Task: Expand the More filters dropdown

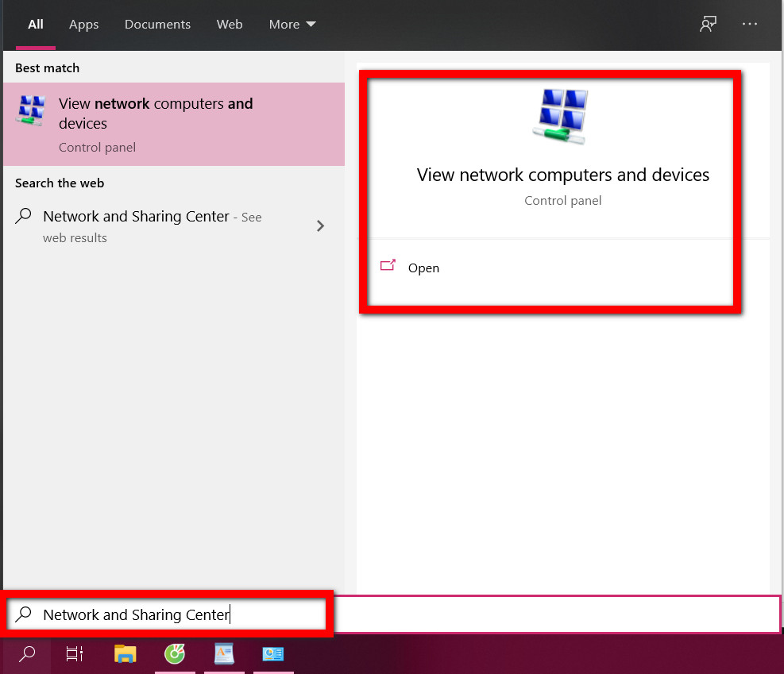Action: (292, 24)
